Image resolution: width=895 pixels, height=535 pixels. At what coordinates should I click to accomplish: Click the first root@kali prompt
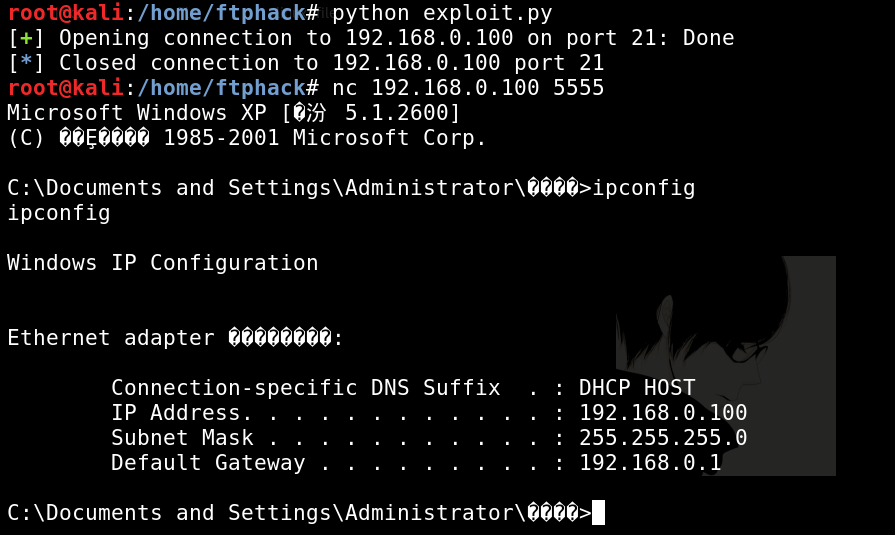point(65,13)
